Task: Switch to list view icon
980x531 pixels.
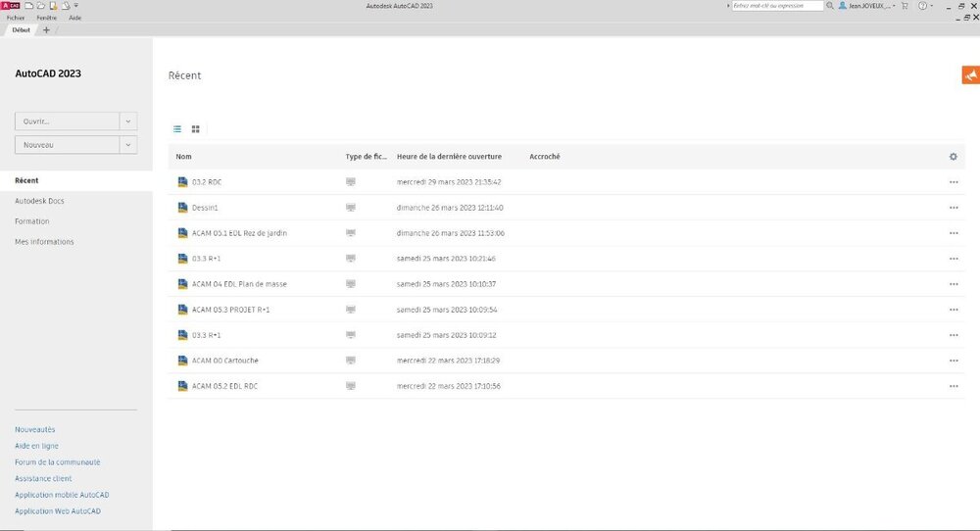Action: pos(177,129)
